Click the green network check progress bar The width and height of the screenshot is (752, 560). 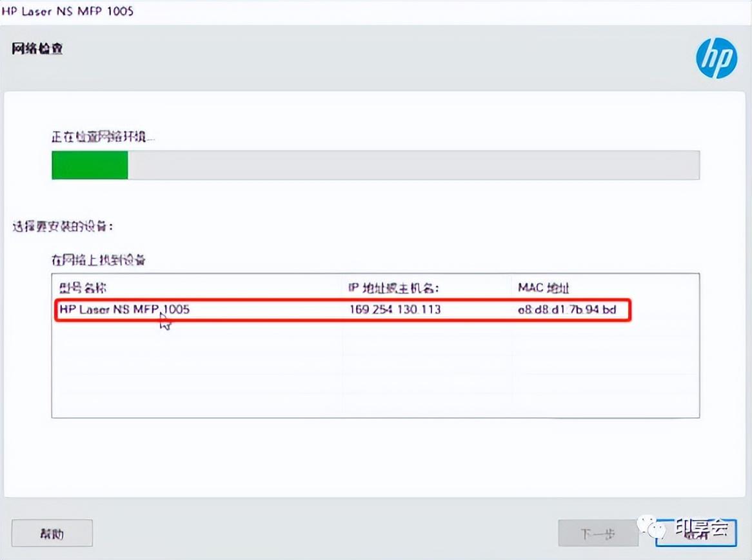[x=375, y=165]
